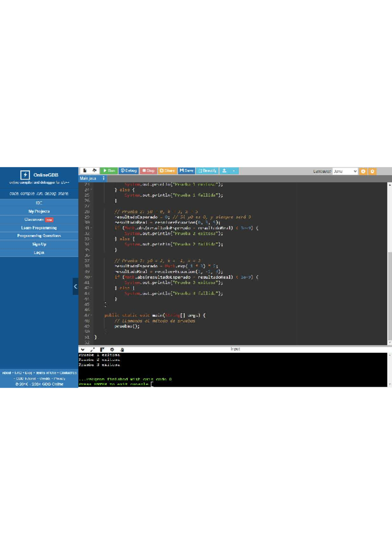Screen dimensions: 392x555
Task: Open the download options dropdown arrow
Action: [234, 171]
